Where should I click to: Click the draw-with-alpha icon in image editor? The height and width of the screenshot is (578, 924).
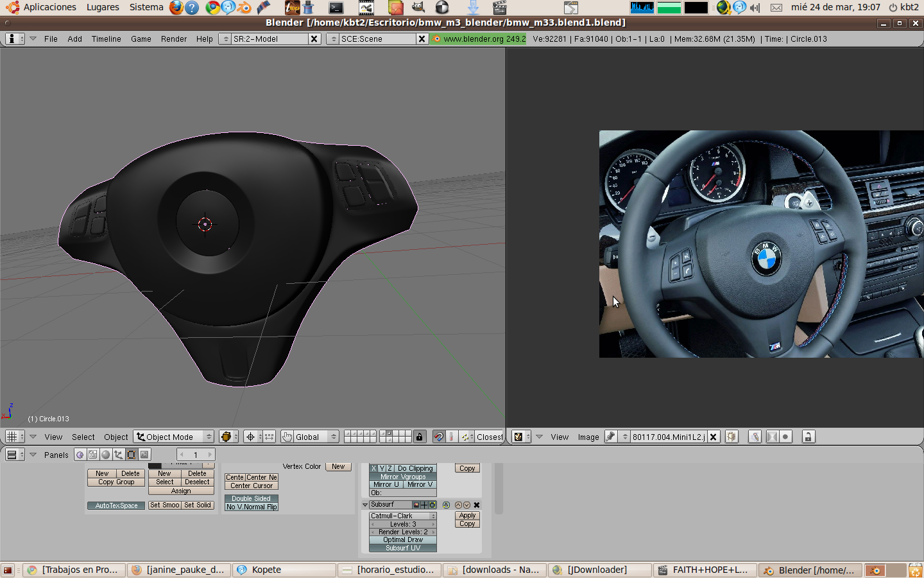point(772,437)
